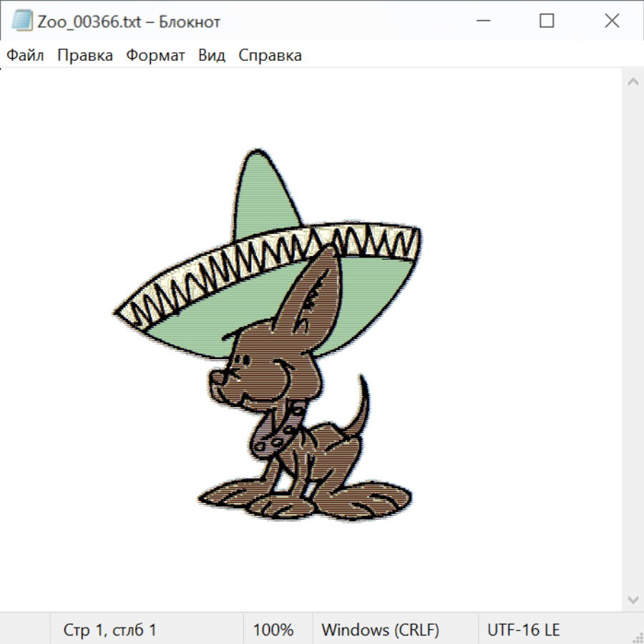Select the Вид menu item
Viewport: 644px width, 644px height.
212,56
